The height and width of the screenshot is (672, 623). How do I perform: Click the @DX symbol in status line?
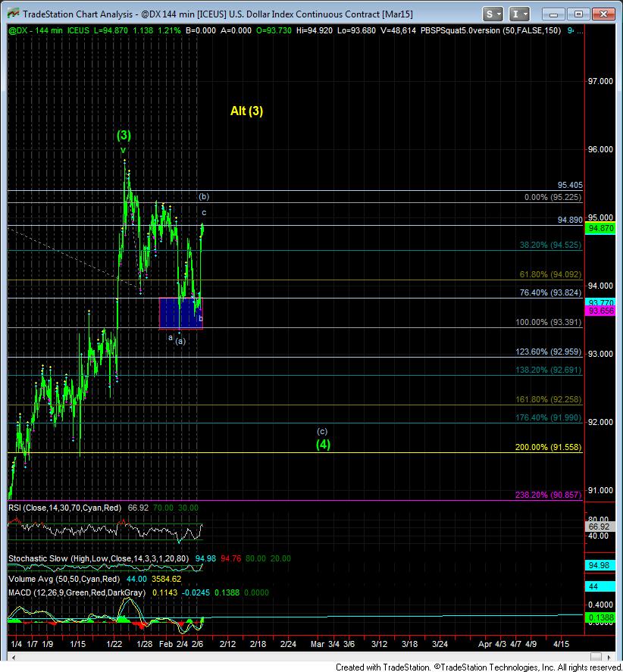click(x=18, y=30)
